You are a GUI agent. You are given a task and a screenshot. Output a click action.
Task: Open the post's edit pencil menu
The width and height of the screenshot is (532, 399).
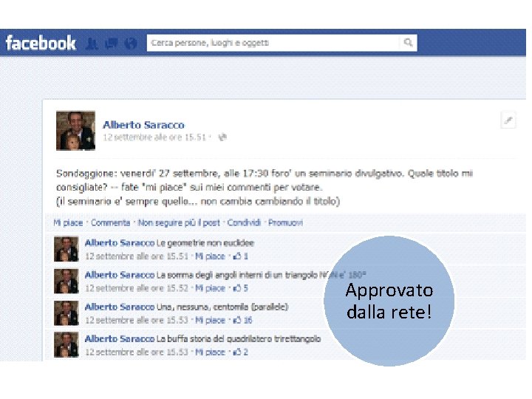pyautogui.click(x=508, y=120)
